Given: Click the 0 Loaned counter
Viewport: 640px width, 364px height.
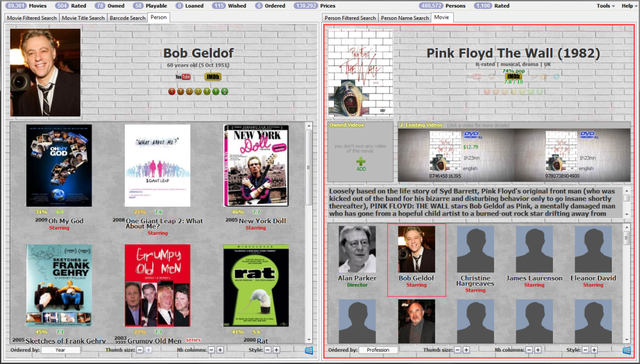Looking at the screenshot, I should pos(189,6).
